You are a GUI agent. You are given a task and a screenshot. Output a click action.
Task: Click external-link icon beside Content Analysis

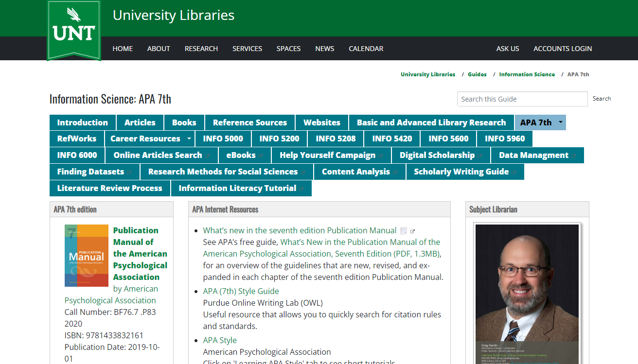(395, 173)
